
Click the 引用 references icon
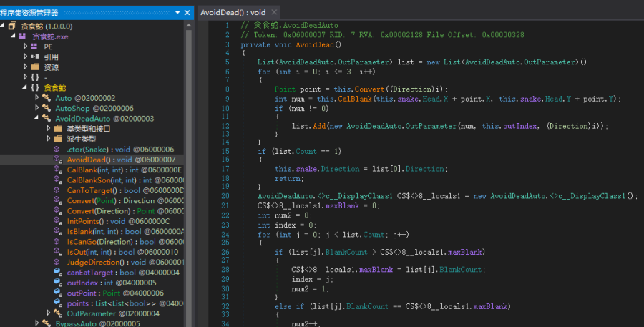tap(35, 57)
